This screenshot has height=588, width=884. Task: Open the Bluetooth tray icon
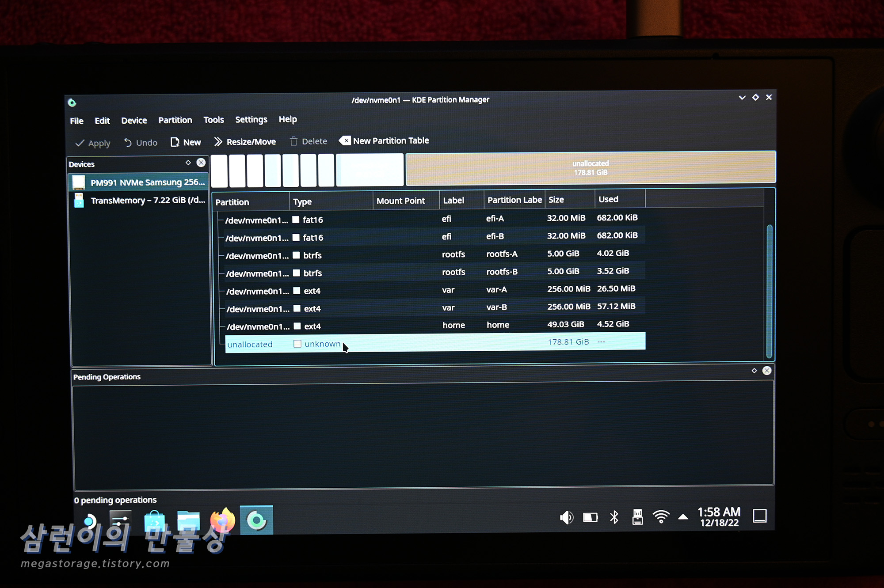pyautogui.click(x=614, y=517)
